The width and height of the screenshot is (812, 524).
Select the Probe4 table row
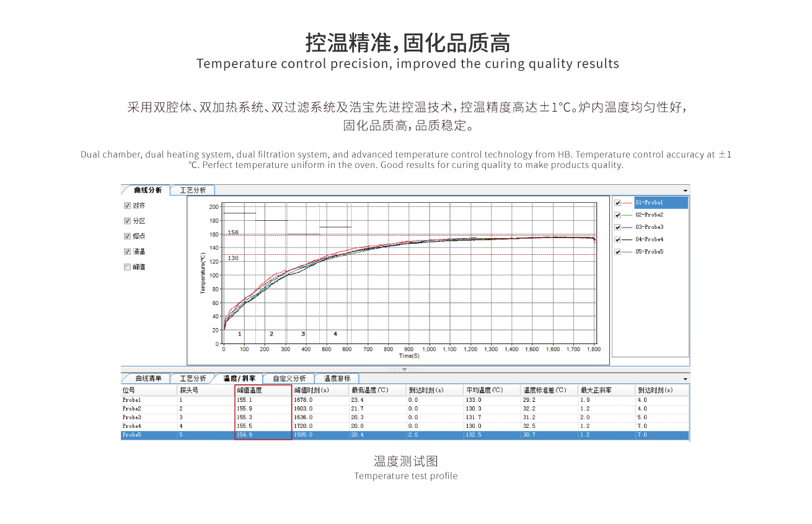[x=405, y=427]
